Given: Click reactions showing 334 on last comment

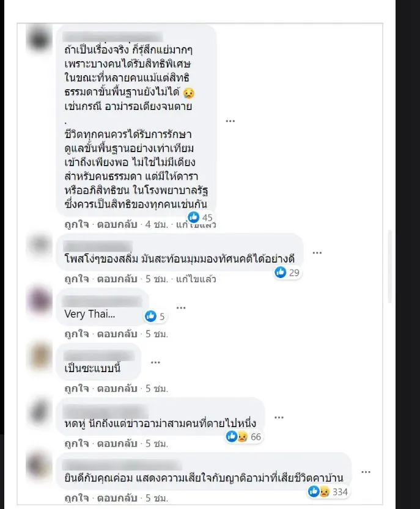Looking at the screenshot, I should 328,492.
